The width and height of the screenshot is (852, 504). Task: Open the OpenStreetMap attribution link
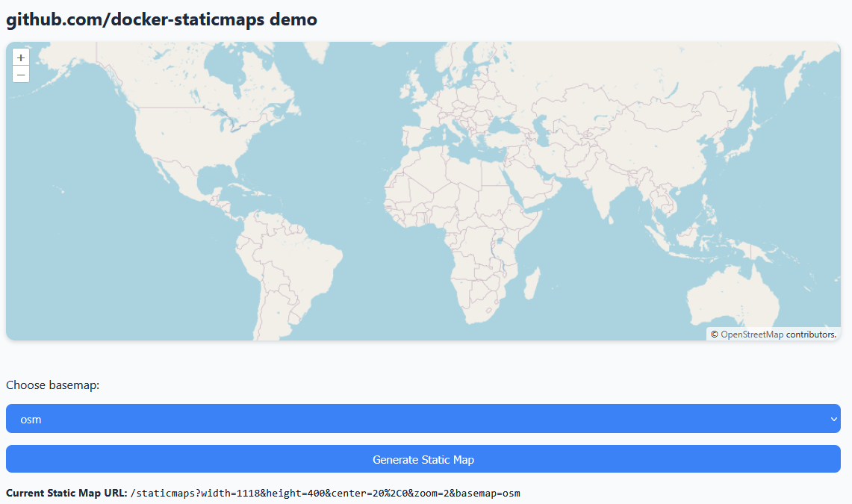click(x=751, y=335)
